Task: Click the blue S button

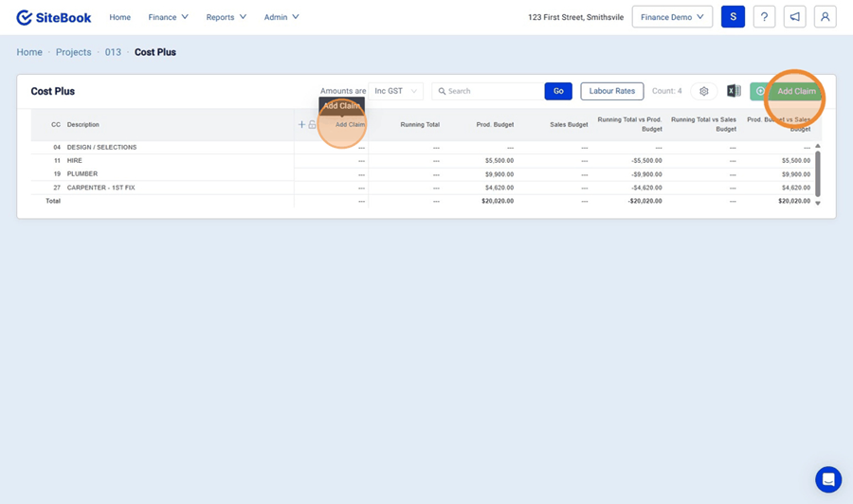Action: tap(733, 17)
